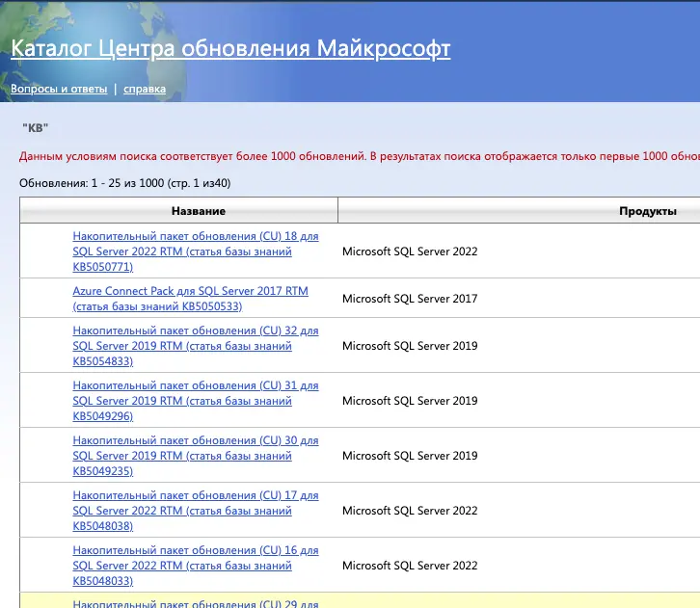Image resolution: width=700 pixels, height=608 pixels.
Task: Sort by the Продукты column header
Action: [648, 211]
